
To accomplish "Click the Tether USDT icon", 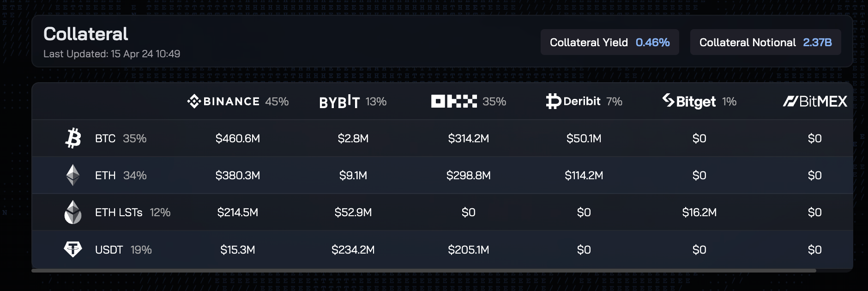I will pyautogui.click(x=73, y=249).
